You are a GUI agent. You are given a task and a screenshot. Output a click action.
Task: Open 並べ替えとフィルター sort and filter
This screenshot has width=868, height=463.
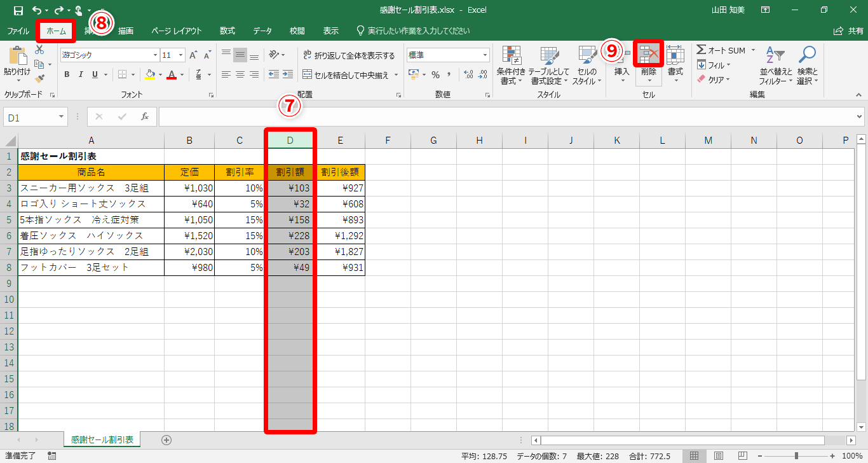(776, 66)
